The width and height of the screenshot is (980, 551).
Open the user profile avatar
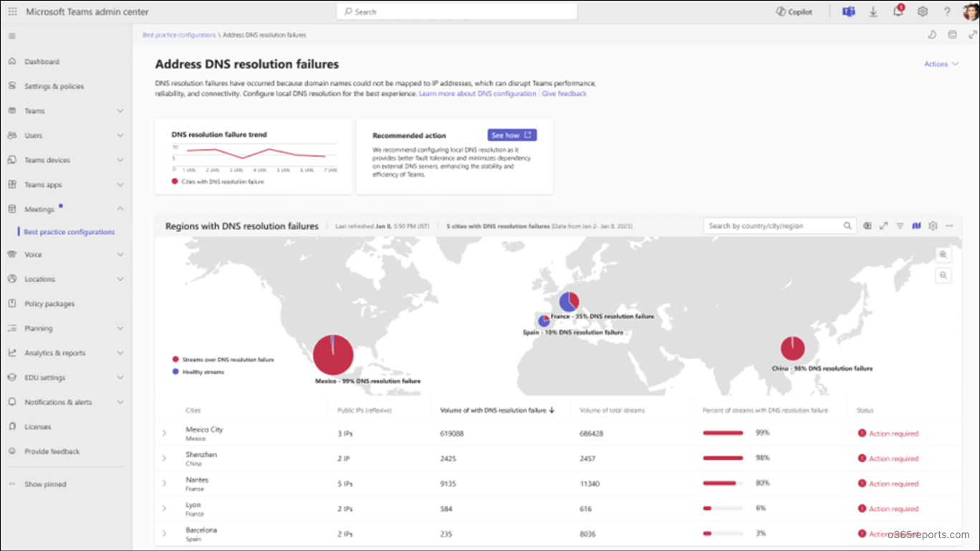970,11
